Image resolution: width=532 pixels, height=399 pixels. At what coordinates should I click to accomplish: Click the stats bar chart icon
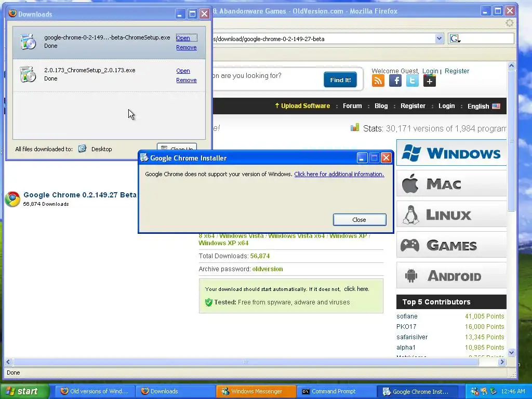pyautogui.click(x=354, y=128)
